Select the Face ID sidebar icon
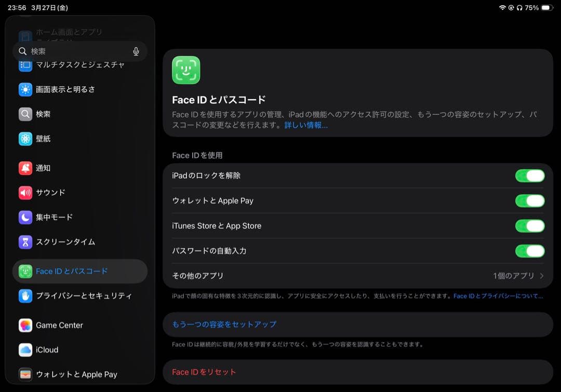Image resolution: width=561 pixels, height=392 pixels. pos(25,272)
